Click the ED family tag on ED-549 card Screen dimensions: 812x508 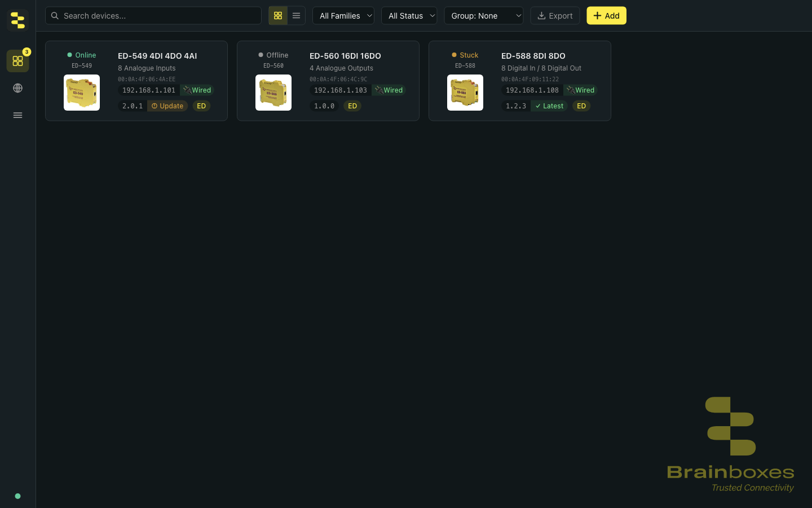[201, 106]
